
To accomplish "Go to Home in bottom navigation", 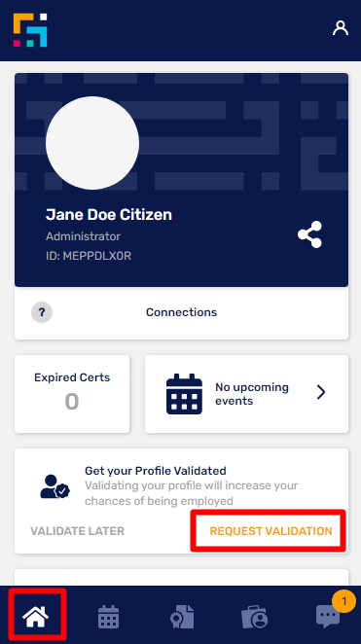I will (36, 616).
